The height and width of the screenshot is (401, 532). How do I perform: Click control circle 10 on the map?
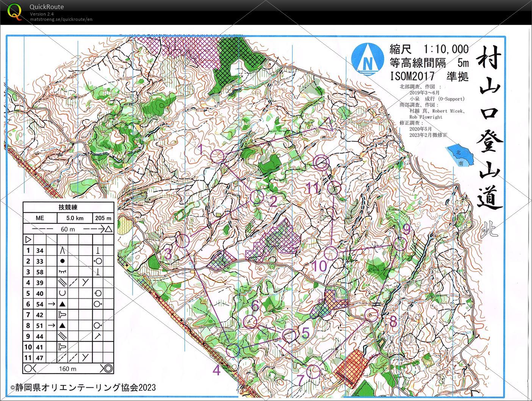pyautogui.click(x=331, y=253)
